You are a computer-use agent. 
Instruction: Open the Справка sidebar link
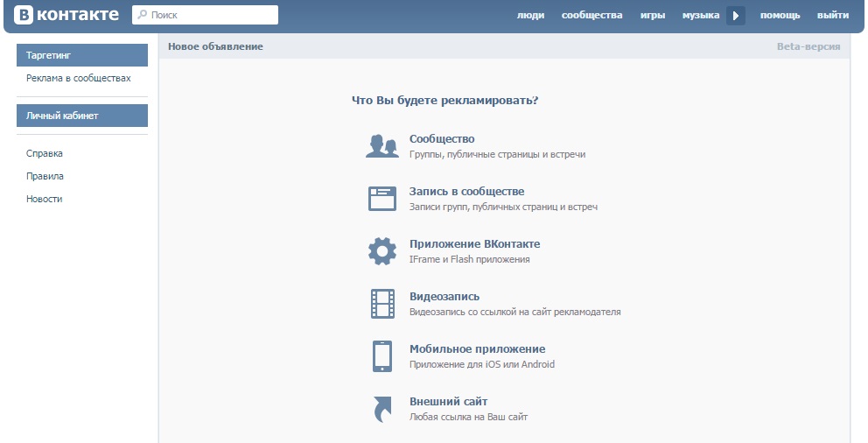(45, 153)
